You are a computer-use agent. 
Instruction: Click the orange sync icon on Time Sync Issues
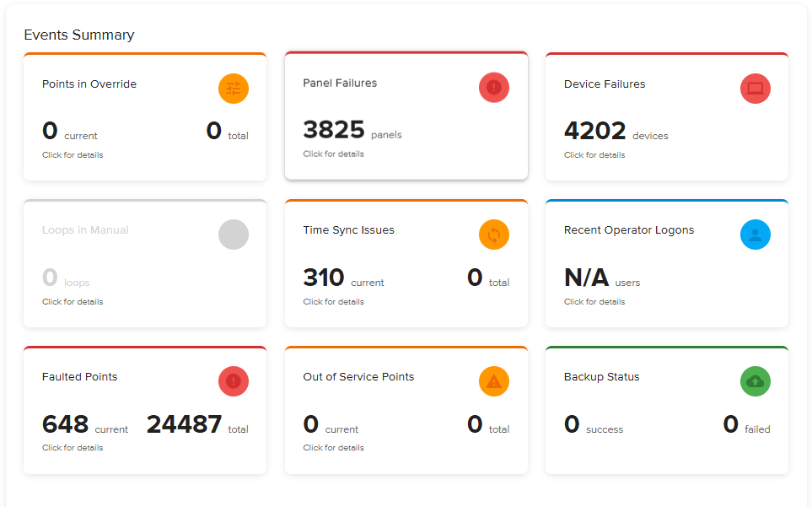(494, 235)
